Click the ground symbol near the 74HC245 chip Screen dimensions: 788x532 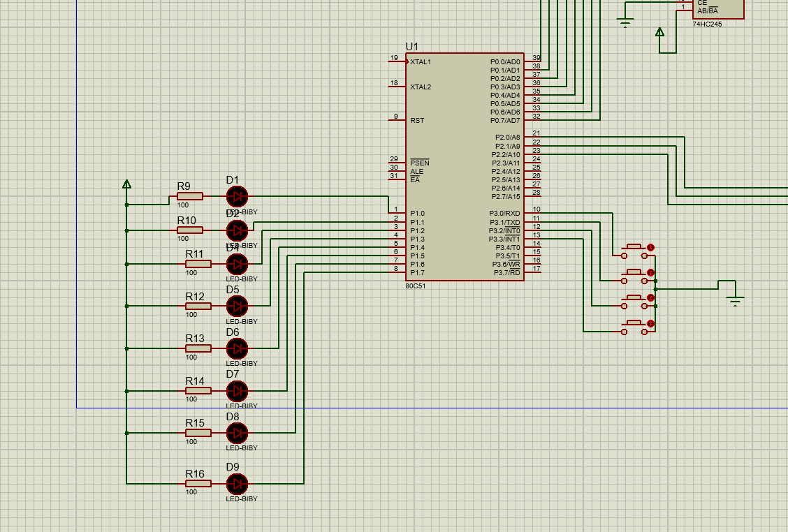pyautogui.click(x=625, y=22)
